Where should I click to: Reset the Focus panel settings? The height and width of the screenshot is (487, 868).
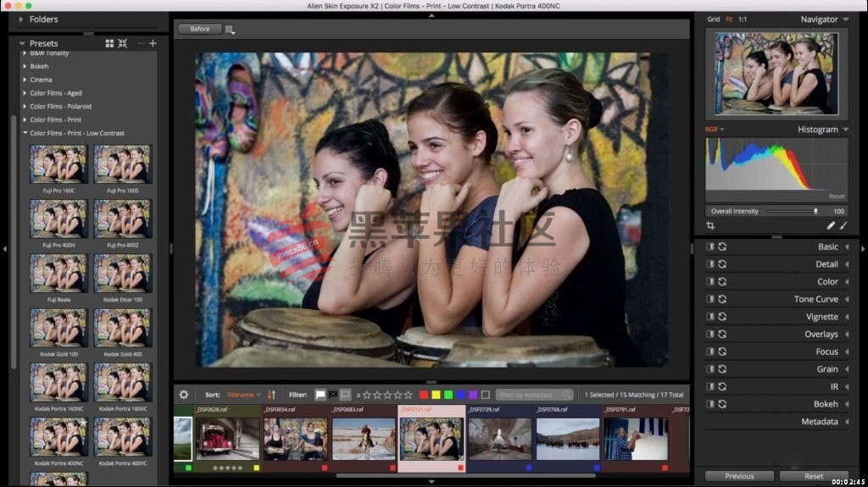[722, 351]
